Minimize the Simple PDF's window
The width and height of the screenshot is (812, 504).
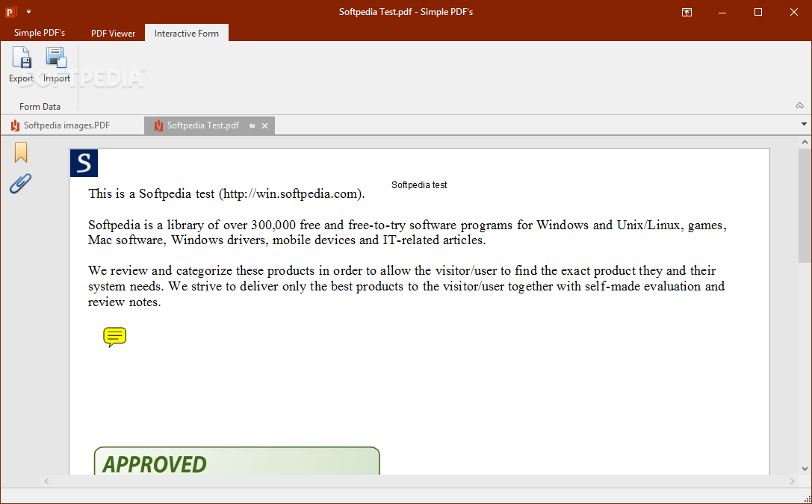pyautogui.click(x=722, y=12)
